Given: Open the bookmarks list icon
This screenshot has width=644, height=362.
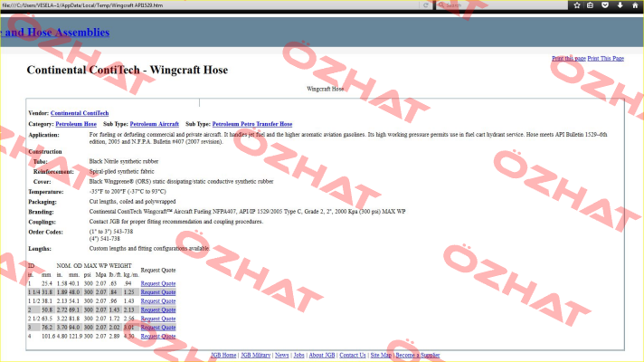Looking at the screenshot, I should coord(591,5).
